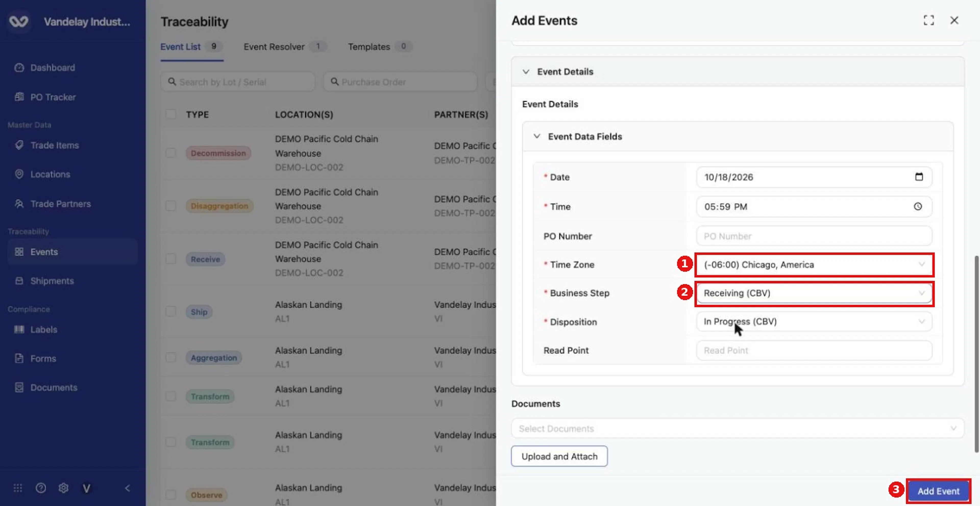Screen dimensions: 980x506
Task: Click the Search by Lot / Serial field
Action: coord(238,82)
